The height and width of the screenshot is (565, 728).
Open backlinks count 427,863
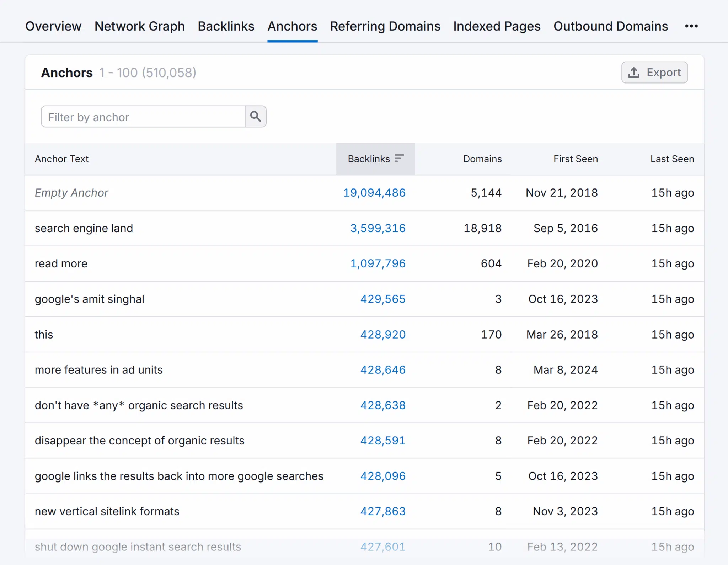coord(382,511)
